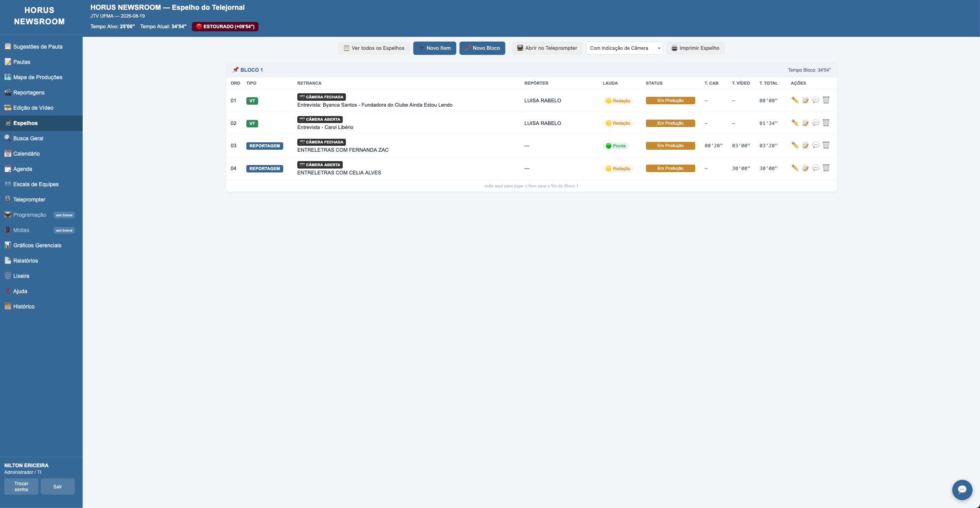Click trash icon for Entrevista - Carol Libério
980x508 pixels.
click(x=826, y=123)
